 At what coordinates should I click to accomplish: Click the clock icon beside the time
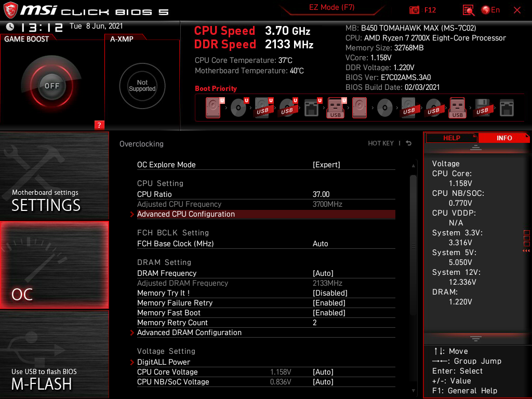pos(10,26)
